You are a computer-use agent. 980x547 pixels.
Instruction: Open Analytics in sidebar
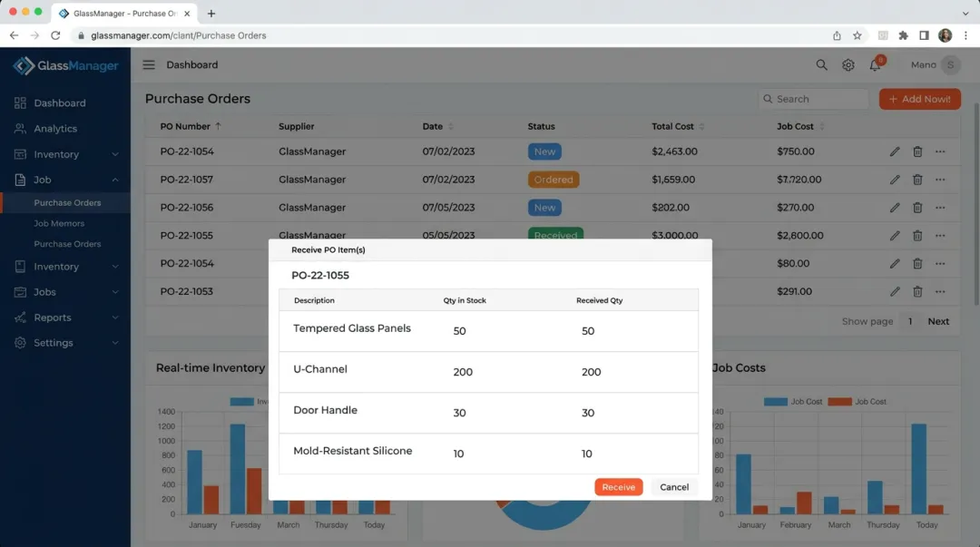(x=55, y=129)
